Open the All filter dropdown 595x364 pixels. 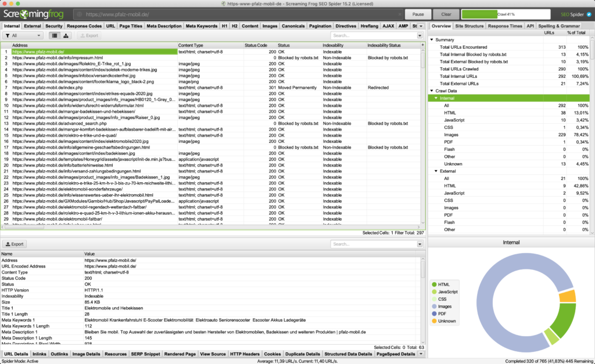click(23, 35)
